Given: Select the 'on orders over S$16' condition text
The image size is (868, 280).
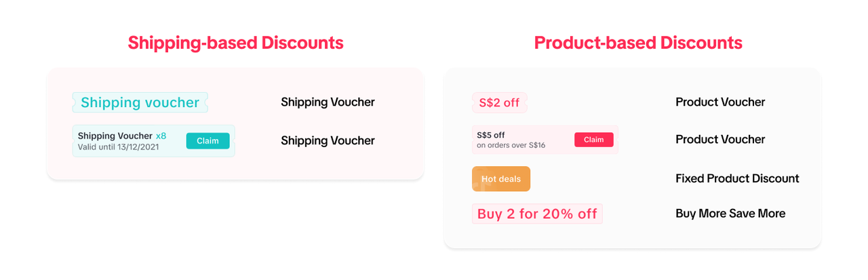Looking at the screenshot, I should 511,145.
